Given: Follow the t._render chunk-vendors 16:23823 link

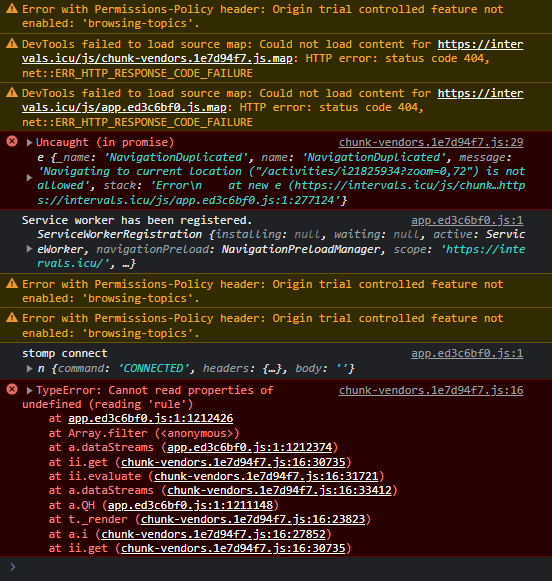Looking at the screenshot, I should click(x=253, y=519).
